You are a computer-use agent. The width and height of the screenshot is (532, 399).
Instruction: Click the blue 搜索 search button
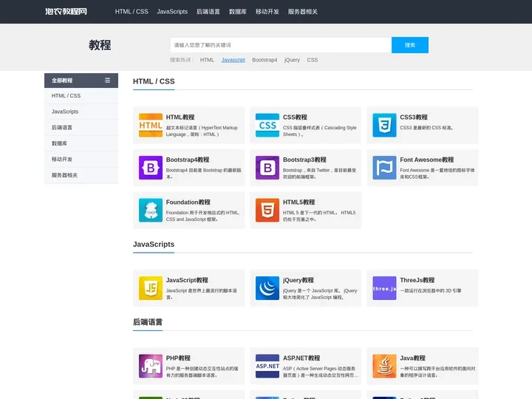410,45
